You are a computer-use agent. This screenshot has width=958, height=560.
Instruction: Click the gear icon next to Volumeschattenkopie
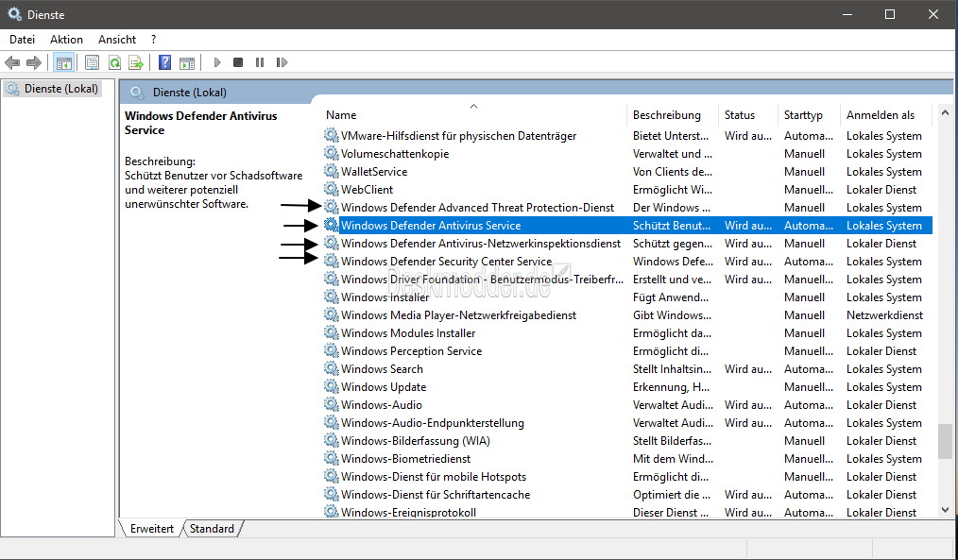pyautogui.click(x=332, y=153)
